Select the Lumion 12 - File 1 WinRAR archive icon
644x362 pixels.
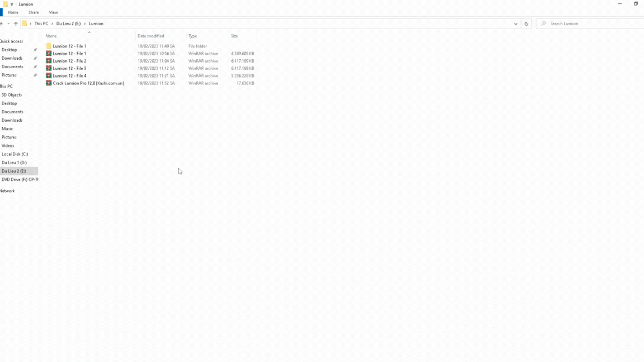click(x=49, y=54)
